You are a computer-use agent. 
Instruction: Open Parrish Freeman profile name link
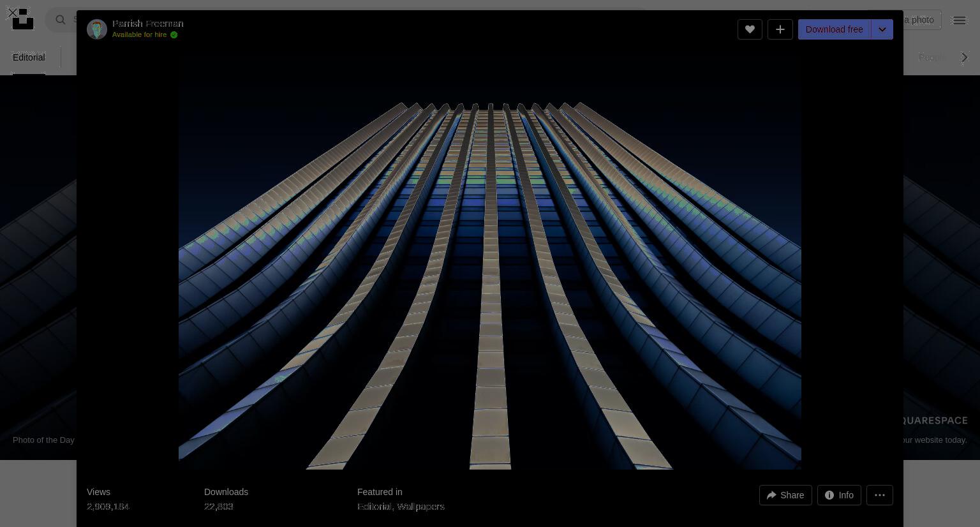point(147,24)
